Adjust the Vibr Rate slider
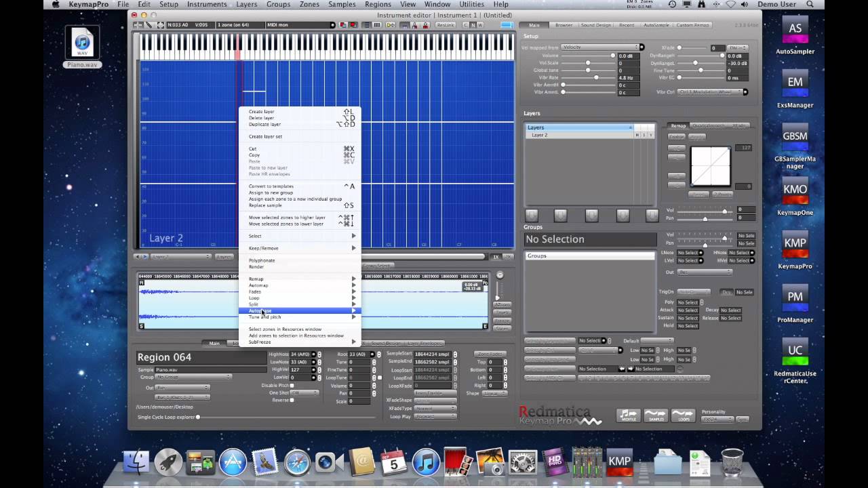868x488 pixels. (589, 77)
